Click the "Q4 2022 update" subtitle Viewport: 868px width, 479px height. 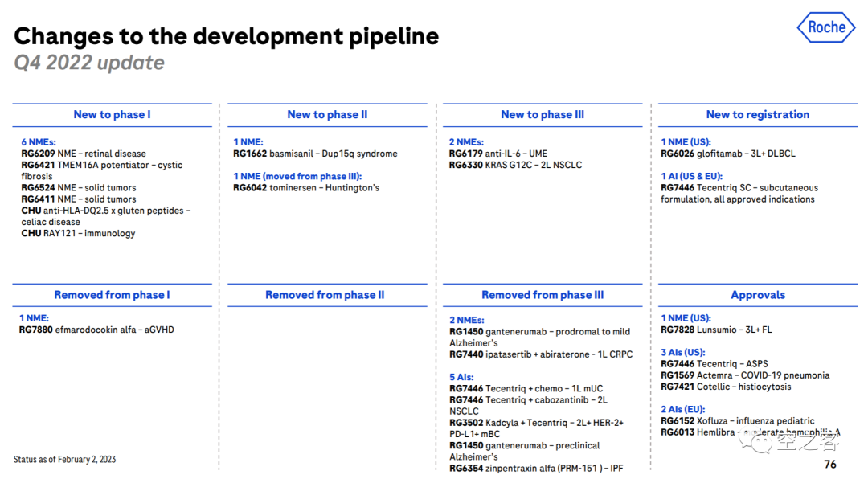click(x=89, y=63)
